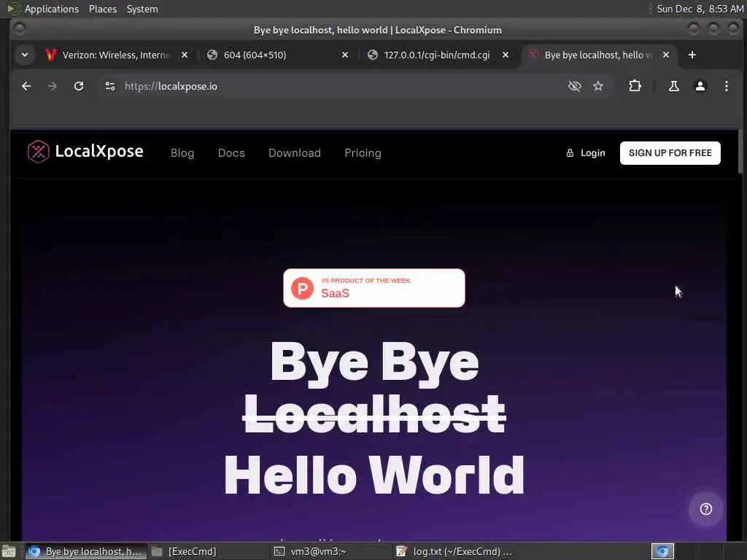
Task: Close the 604 (604×510) tab
Action: coord(345,55)
